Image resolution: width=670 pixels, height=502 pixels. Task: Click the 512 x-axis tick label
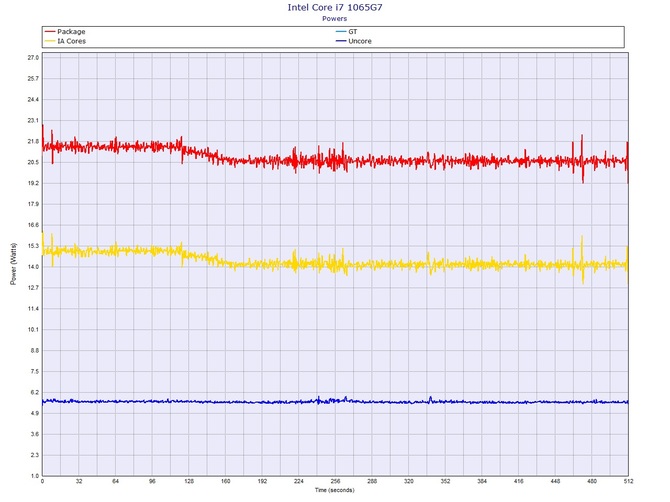628,481
